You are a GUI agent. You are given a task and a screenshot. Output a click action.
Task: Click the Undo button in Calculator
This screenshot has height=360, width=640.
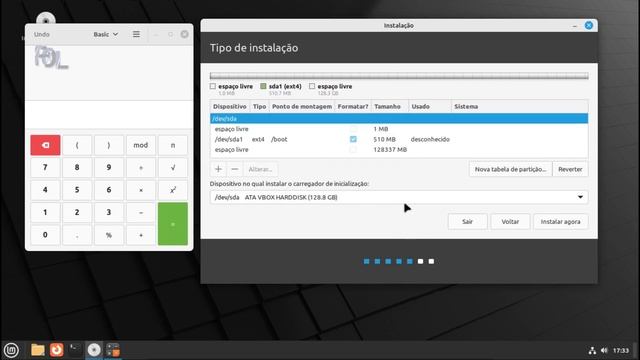42,34
